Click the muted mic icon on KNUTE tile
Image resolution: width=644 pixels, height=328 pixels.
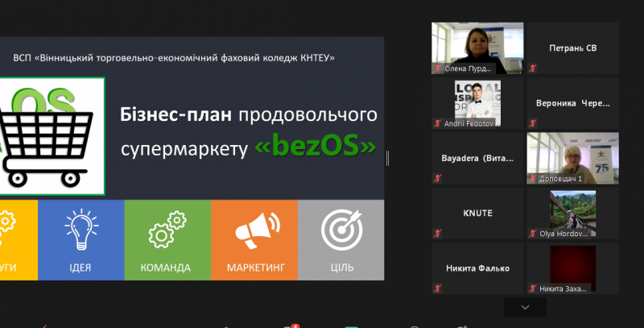coord(438,234)
